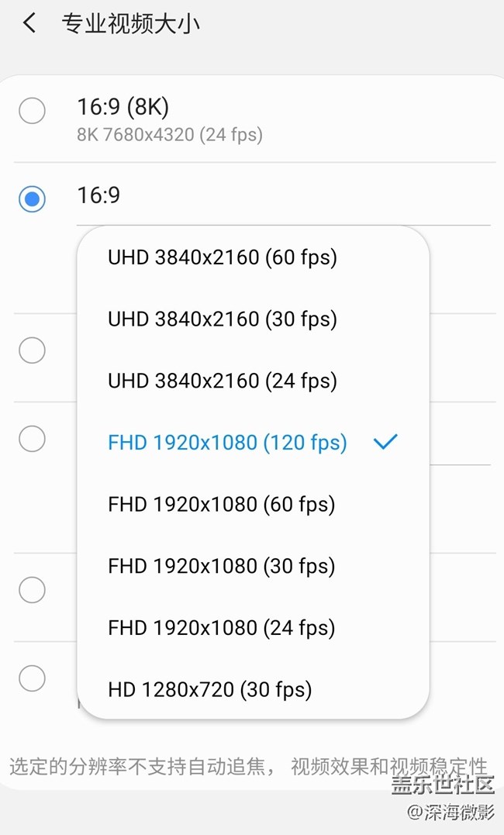Select FHD 1920x1080 (120 fps)
The image size is (504, 835).
coord(226,442)
